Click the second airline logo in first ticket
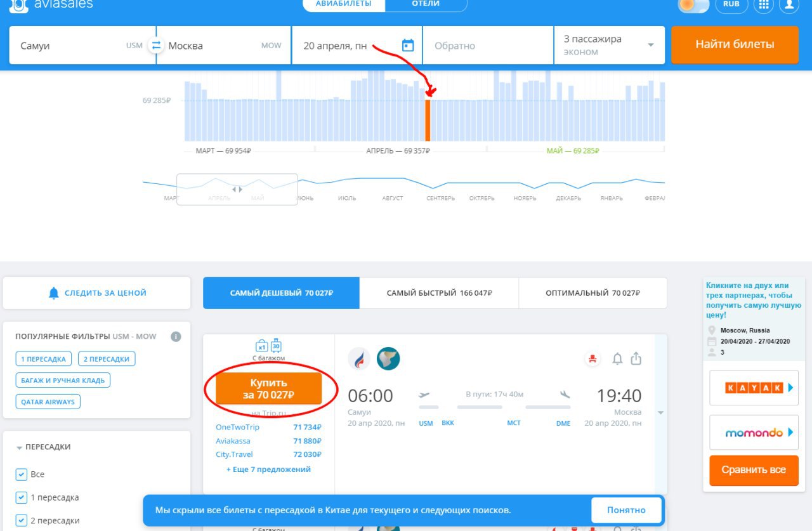Viewport: 812px width, 531px height. coord(388,359)
